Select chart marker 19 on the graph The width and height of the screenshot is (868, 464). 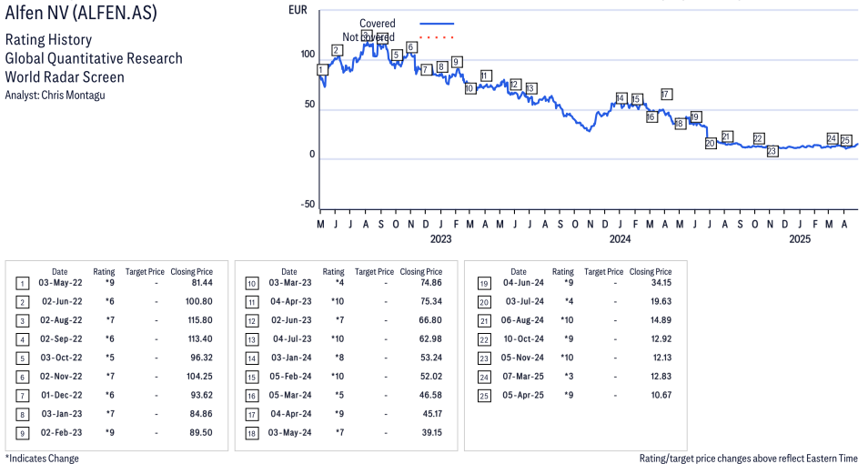pos(696,116)
